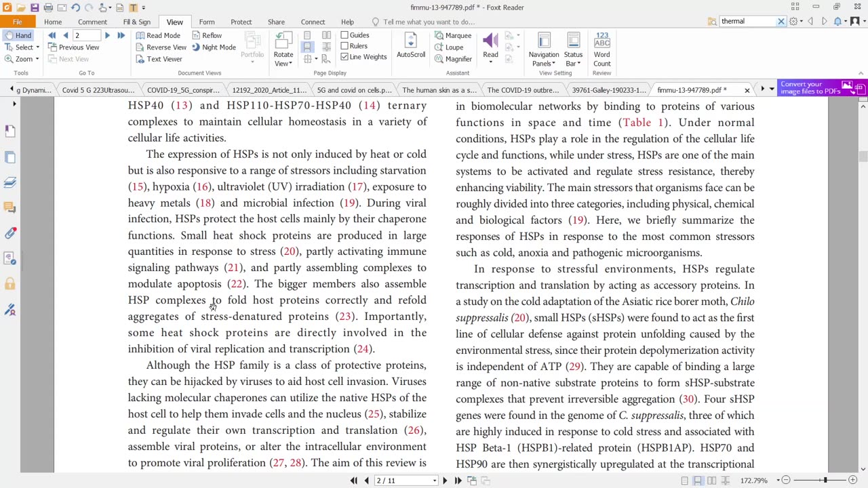
Task: Click the Convert image files to PDFs banner
Action: click(x=822, y=88)
